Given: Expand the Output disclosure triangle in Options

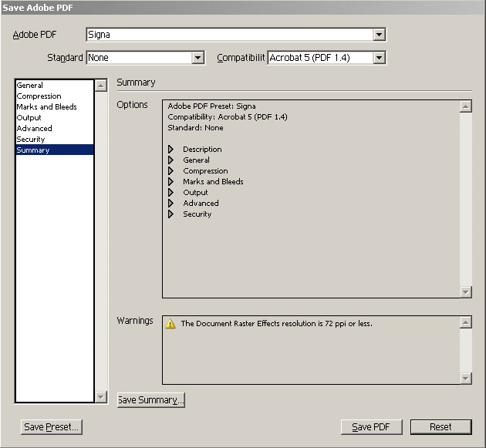Looking at the screenshot, I should [x=170, y=193].
